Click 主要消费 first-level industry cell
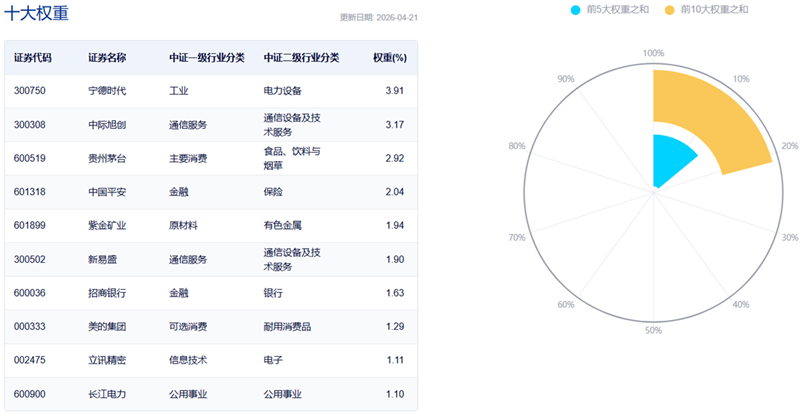Viewport: 802px width, 413px height. click(x=188, y=158)
